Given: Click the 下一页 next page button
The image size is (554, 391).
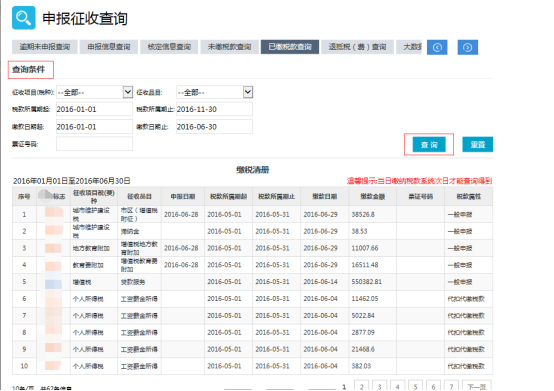Looking at the screenshot, I should click(477, 386).
